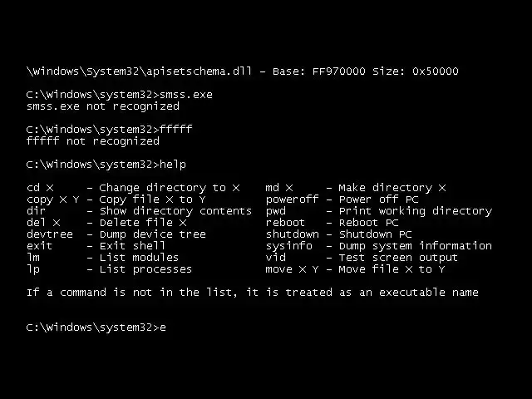
Task: Click the 'exit' command in the list
Action: (x=39, y=246)
